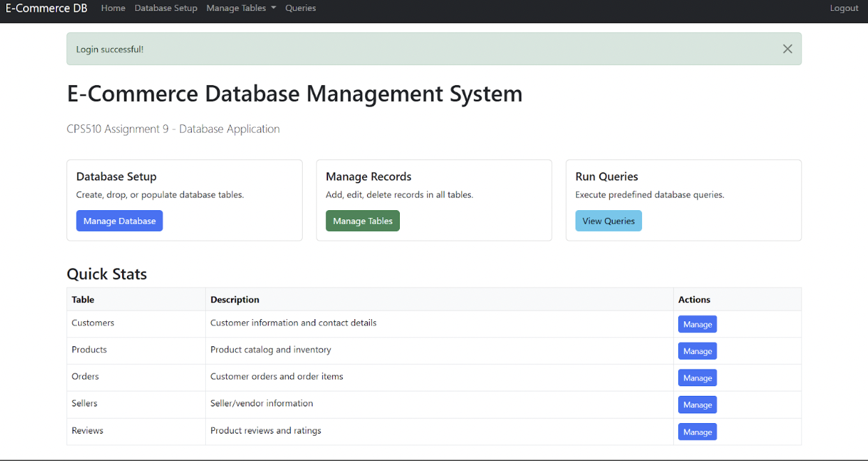The width and height of the screenshot is (868, 465).
Task: Manage the Sellers table
Action: tap(697, 404)
